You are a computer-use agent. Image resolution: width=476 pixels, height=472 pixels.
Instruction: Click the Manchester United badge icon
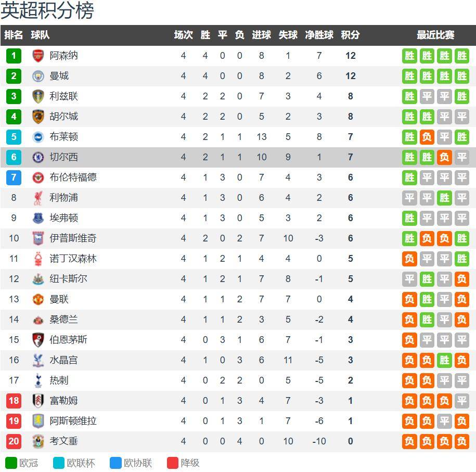click(38, 299)
